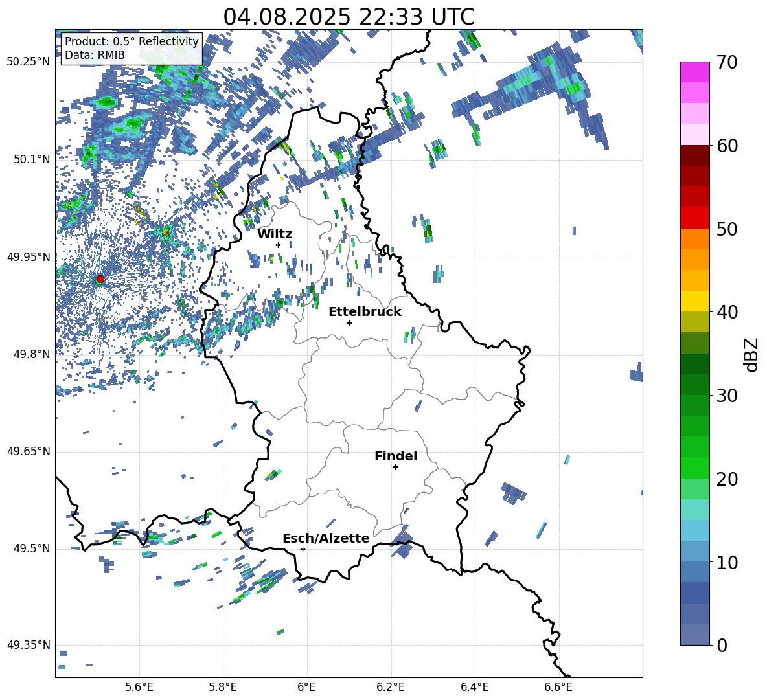This screenshot has height=700, width=767.
Task: Click the 'Esch/Alzette' city label
Action: coord(326,538)
